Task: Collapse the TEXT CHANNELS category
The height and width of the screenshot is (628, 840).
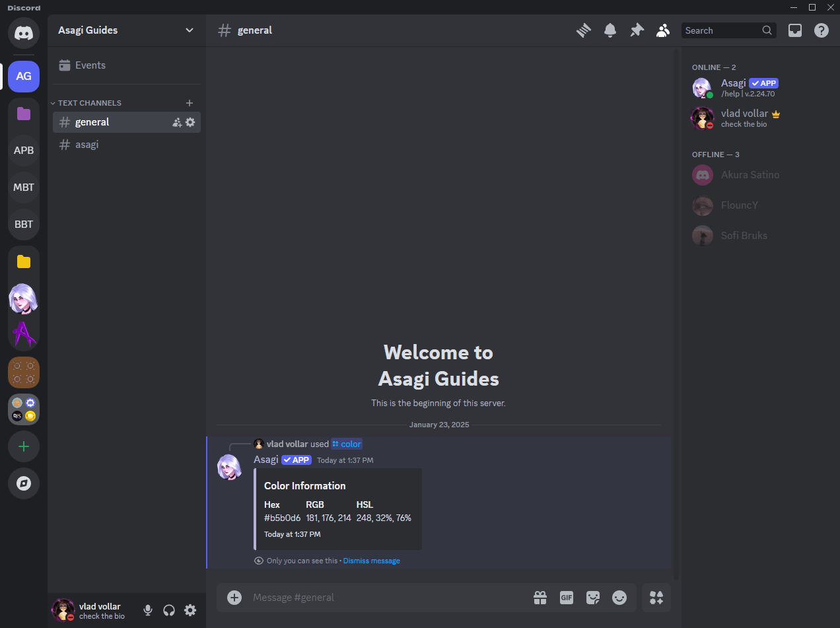Action: [x=86, y=103]
